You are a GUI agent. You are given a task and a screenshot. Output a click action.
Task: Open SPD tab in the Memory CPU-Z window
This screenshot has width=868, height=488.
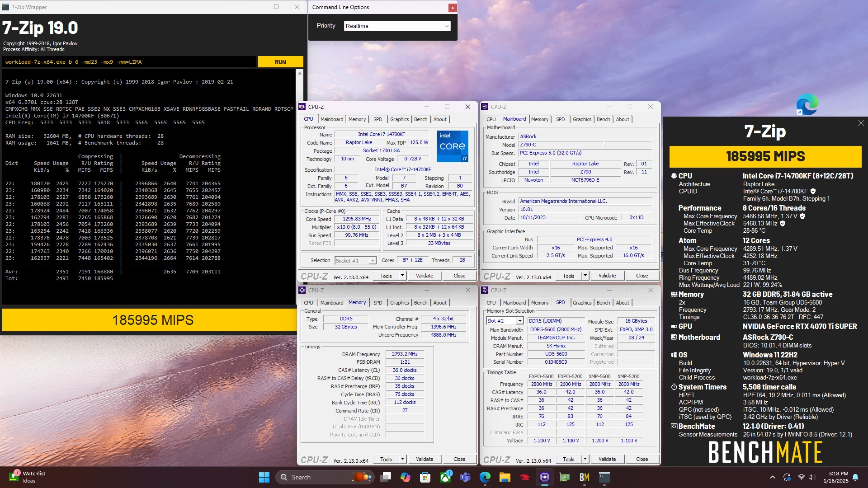coord(377,303)
